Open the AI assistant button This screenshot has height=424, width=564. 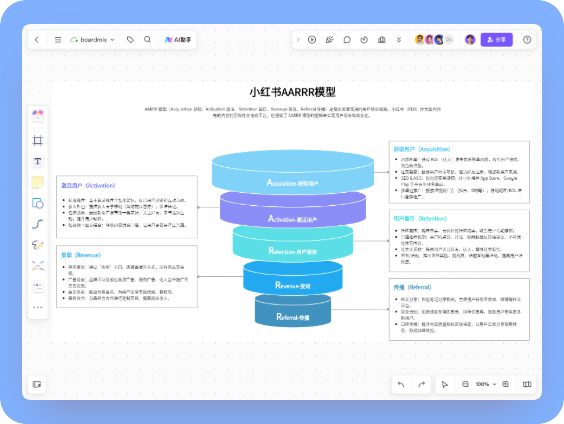pyautogui.click(x=178, y=40)
